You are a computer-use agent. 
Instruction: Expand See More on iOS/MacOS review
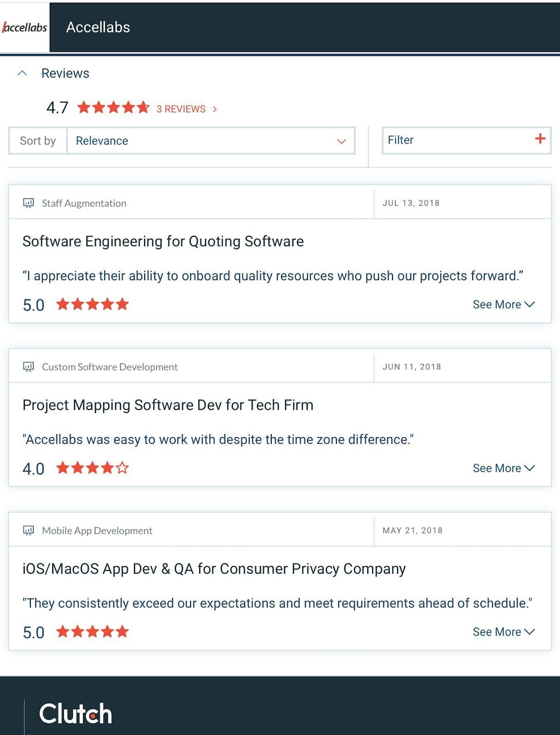tap(504, 632)
